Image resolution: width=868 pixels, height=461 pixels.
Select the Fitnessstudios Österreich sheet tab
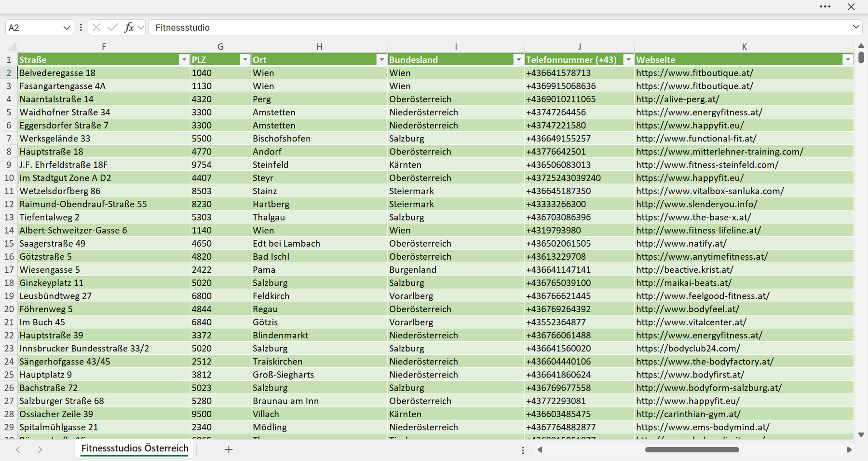[135, 448]
